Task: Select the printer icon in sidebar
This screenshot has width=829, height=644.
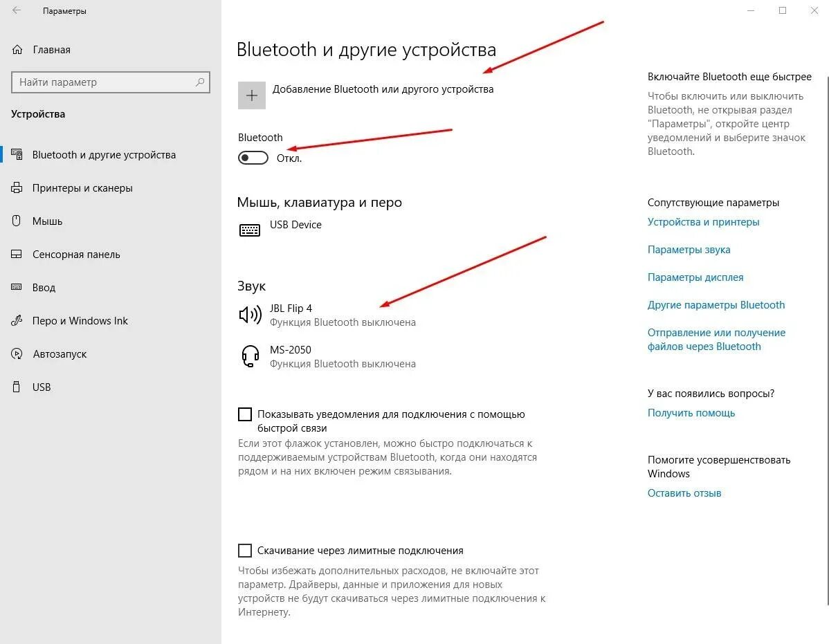Action: click(17, 187)
